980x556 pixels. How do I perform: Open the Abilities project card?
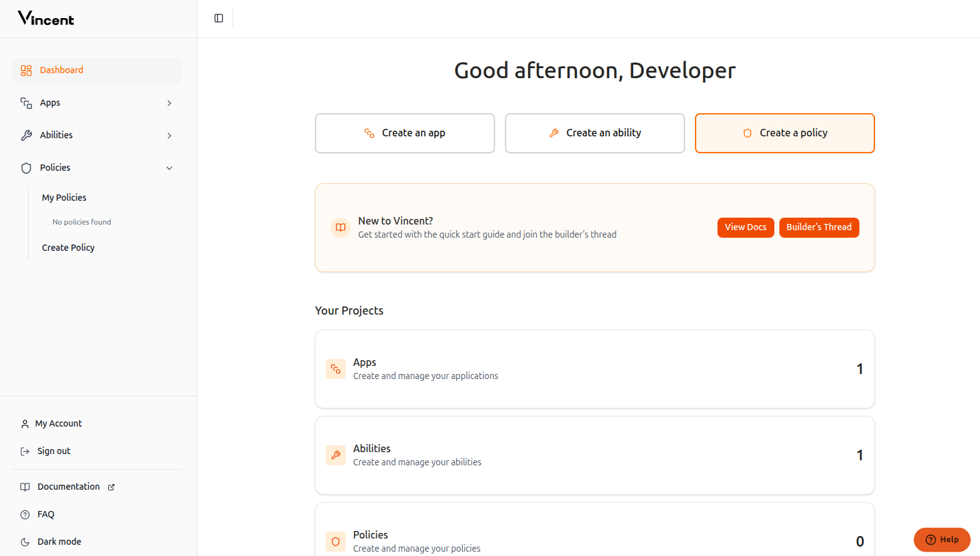coord(595,455)
